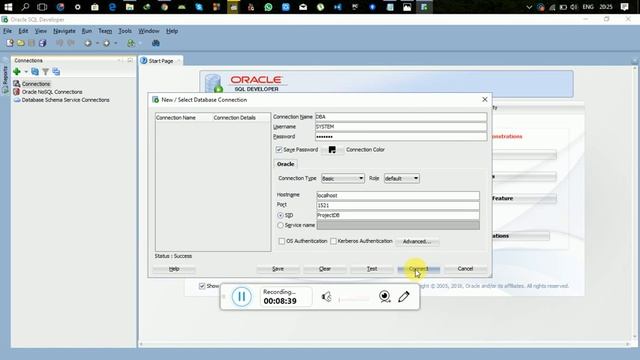Viewport: 640px width, 360px height.
Task: Click the funnel filter icon in Connections panel
Action: 46,72
